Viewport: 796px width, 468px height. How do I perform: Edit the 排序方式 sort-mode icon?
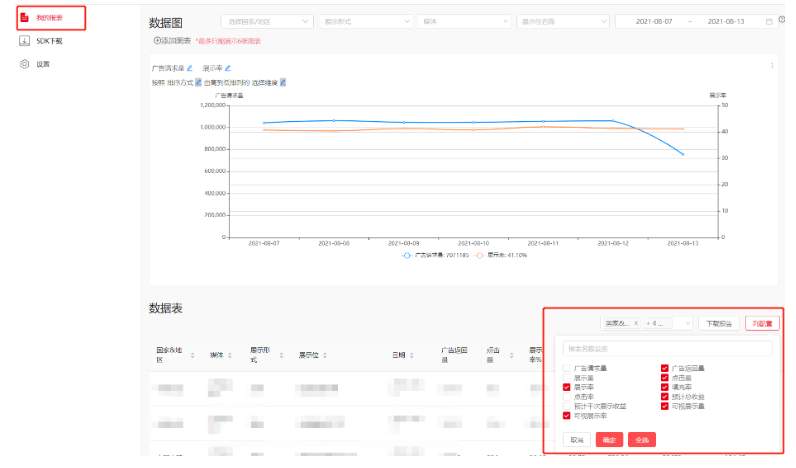tap(198, 82)
